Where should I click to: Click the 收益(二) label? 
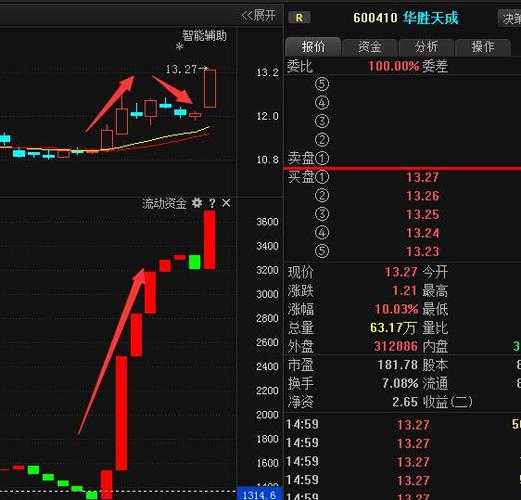[448, 402]
